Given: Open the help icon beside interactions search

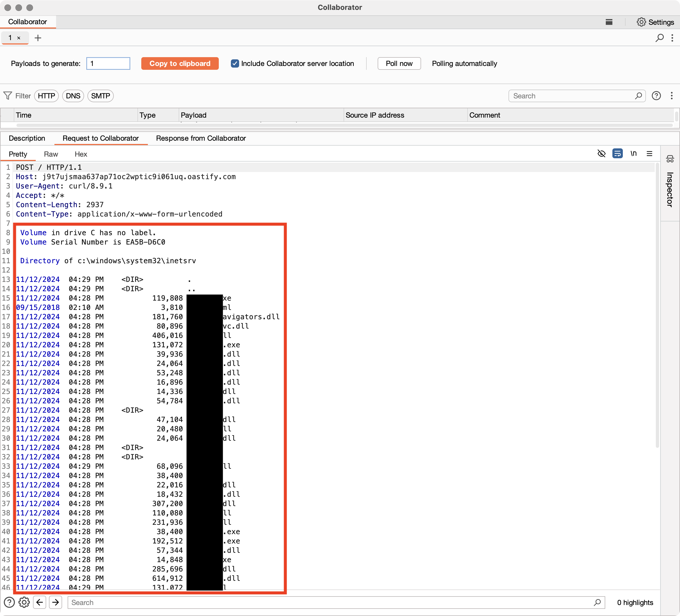Looking at the screenshot, I should point(656,96).
